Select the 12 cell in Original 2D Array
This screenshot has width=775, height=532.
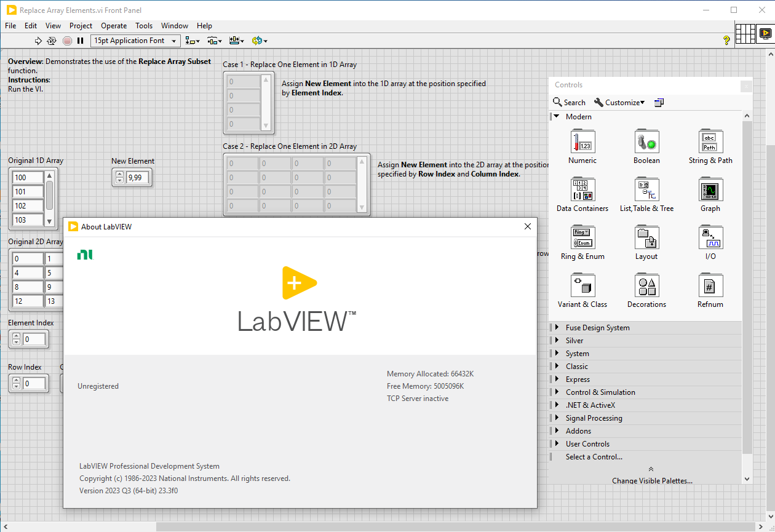[x=28, y=301]
